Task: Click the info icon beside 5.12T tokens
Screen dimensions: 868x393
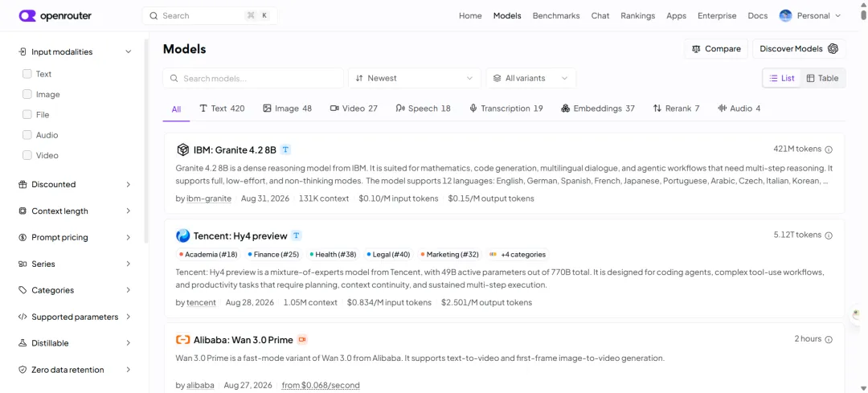Action: pos(829,235)
